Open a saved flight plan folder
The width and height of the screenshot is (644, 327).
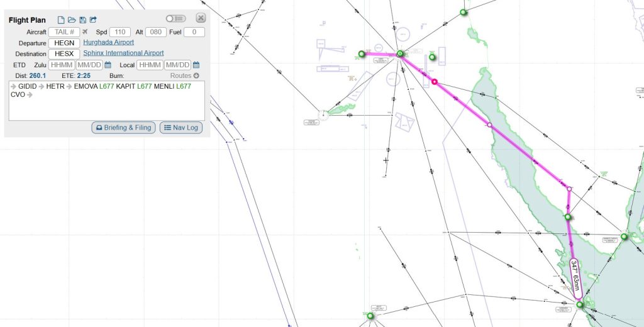[72, 20]
